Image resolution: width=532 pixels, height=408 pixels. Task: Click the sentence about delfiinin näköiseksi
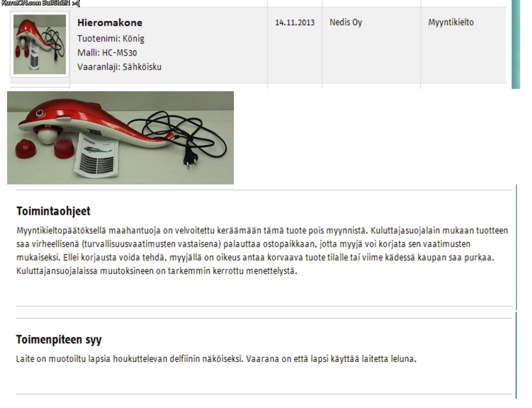[129, 359]
